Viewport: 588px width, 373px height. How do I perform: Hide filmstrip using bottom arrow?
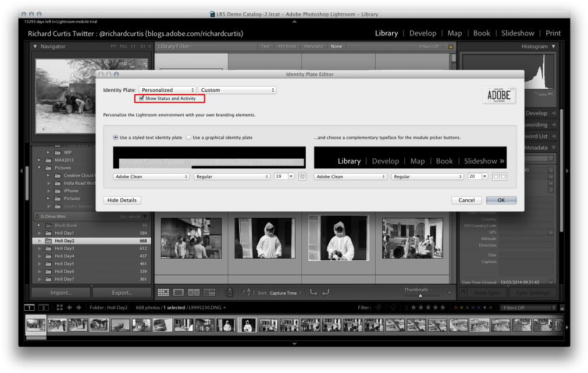294,343
